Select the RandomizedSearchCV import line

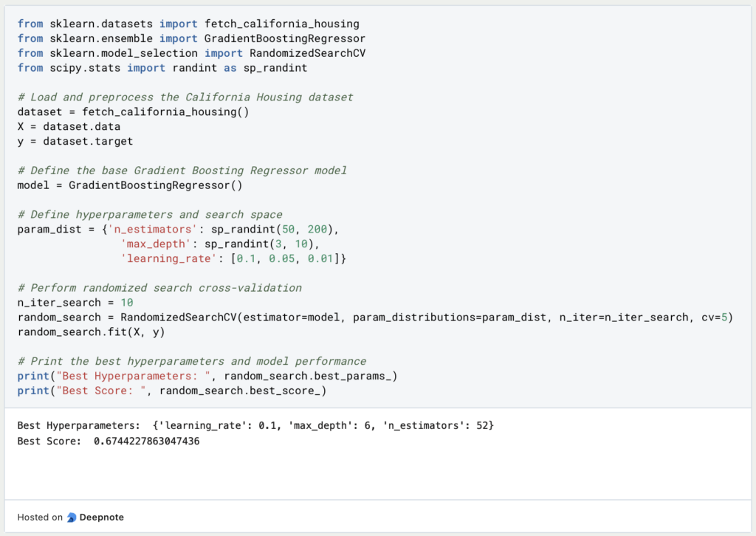point(199,53)
